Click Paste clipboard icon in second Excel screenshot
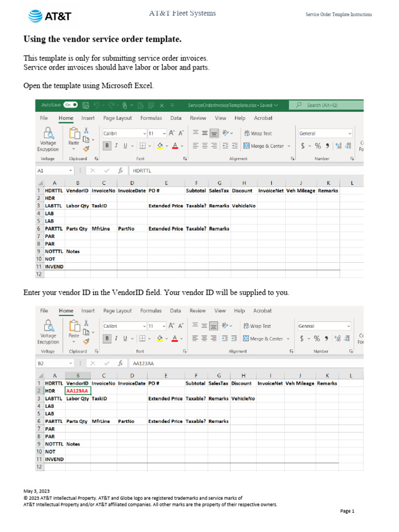This screenshot has width=399, height=532. coord(74,326)
